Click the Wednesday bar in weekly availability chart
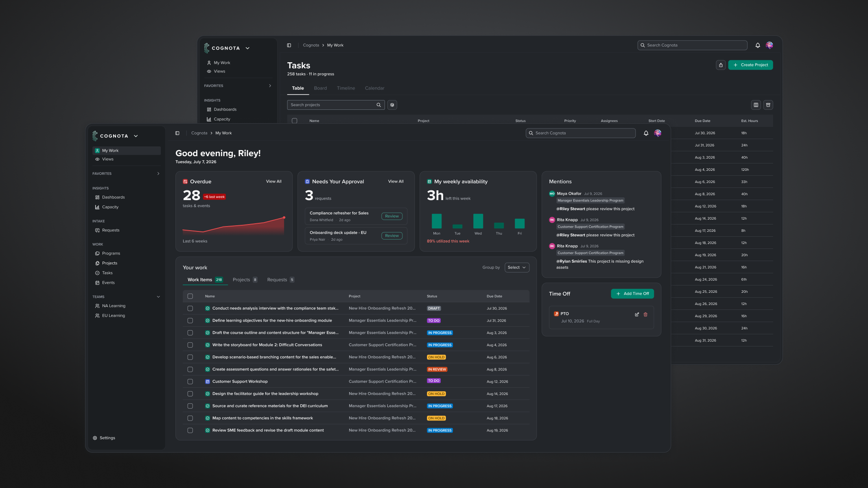This screenshot has height=488, width=868. pyautogui.click(x=478, y=221)
